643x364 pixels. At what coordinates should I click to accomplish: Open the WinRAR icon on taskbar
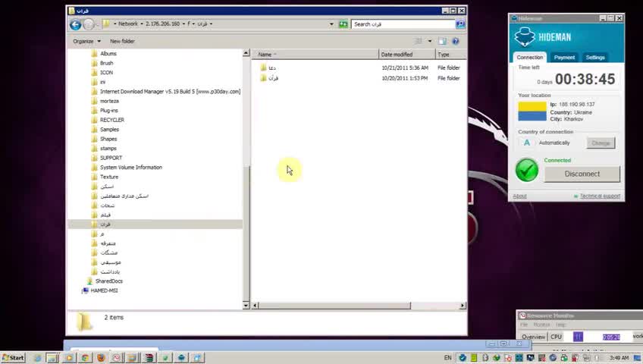tap(149, 358)
